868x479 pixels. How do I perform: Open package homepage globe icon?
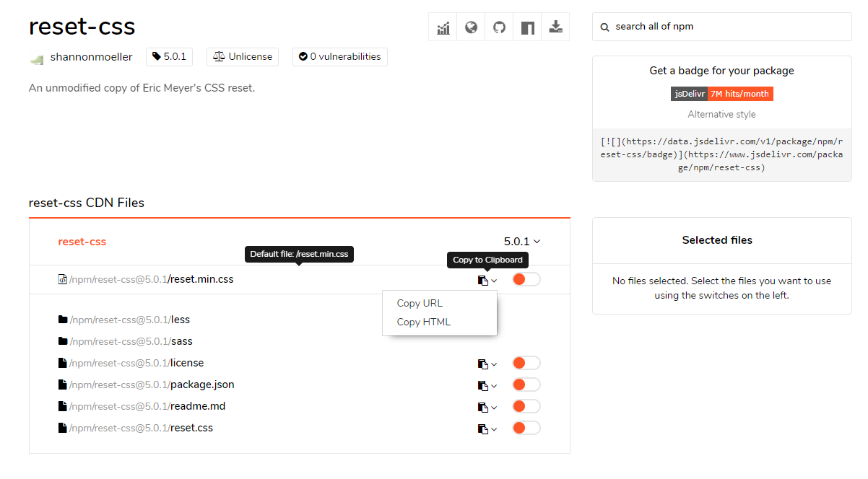[x=471, y=27]
